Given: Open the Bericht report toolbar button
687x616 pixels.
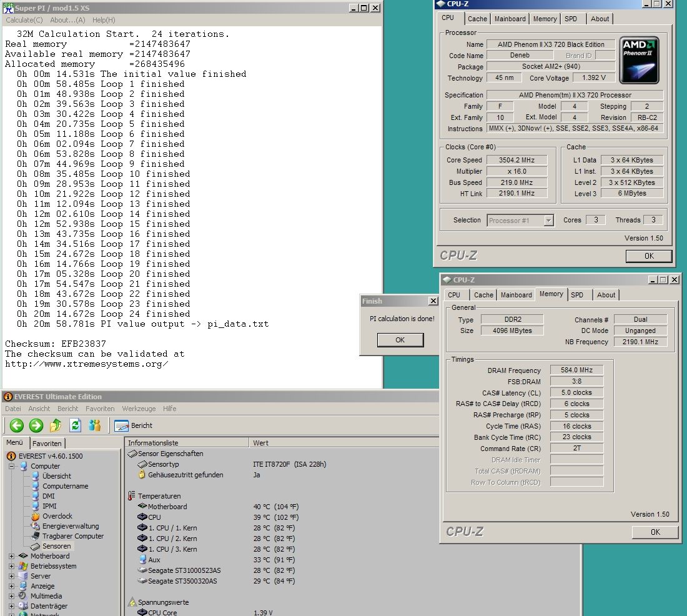Looking at the screenshot, I should [134, 425].
